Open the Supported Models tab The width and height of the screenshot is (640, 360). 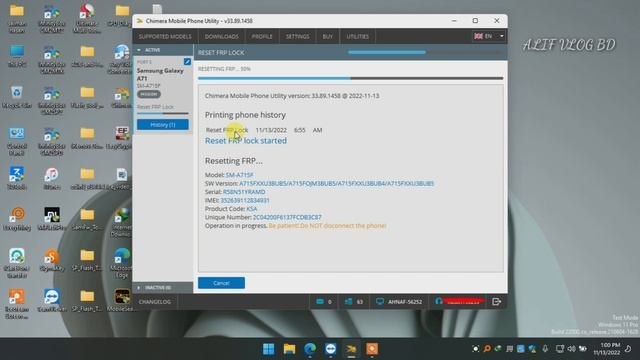click(165, 36)
